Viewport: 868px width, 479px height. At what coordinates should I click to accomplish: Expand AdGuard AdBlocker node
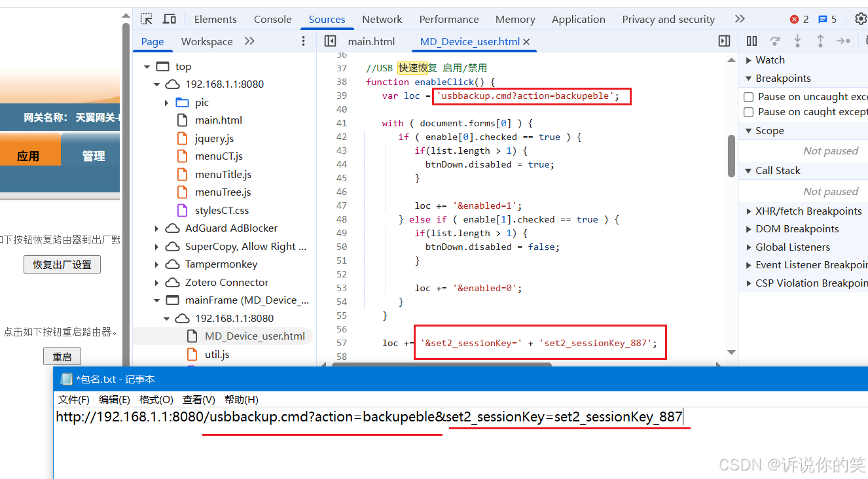(157, 228)
